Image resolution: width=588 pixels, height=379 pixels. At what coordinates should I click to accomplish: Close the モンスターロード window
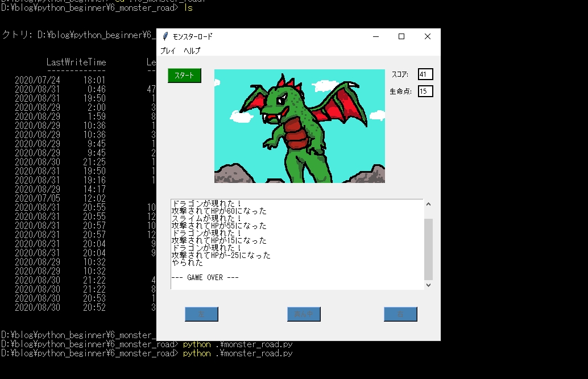428,36
